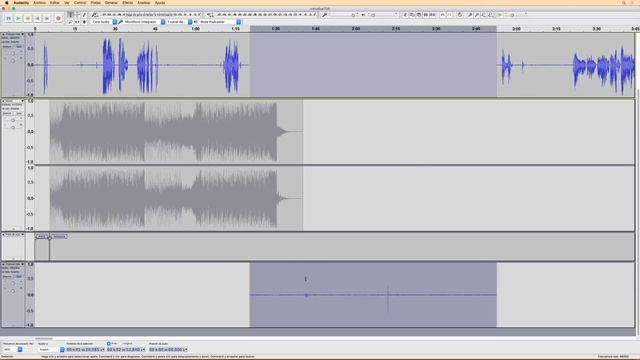This screenshot has height=360, width=640.
Task: Click the Cut toolbar icon
Action: [405, 15]
